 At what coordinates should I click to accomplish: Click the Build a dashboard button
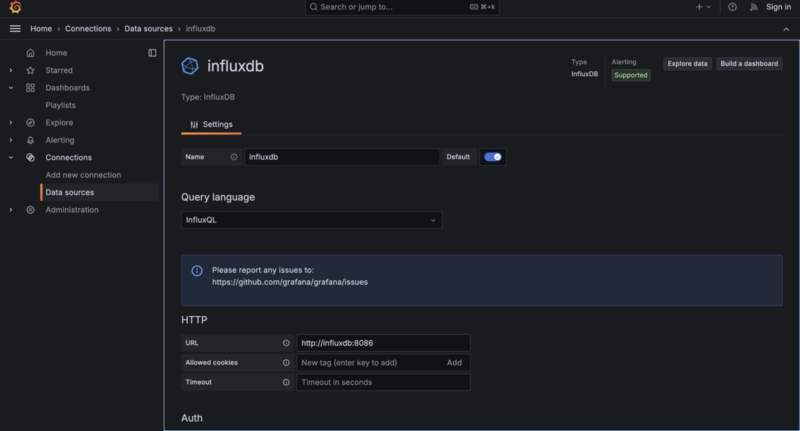point(749,64)
